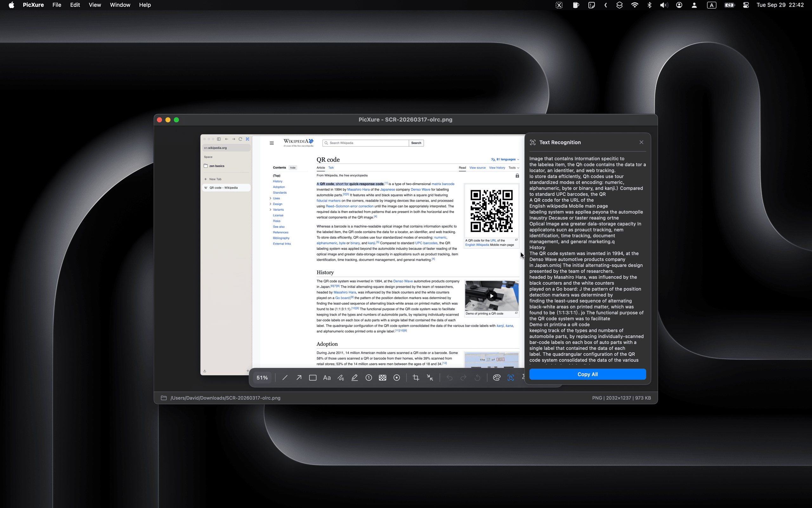Click the PNG | 2032×1237 | 973 KB status text
This screenshot has height=508, width=812.
point(621,398)
